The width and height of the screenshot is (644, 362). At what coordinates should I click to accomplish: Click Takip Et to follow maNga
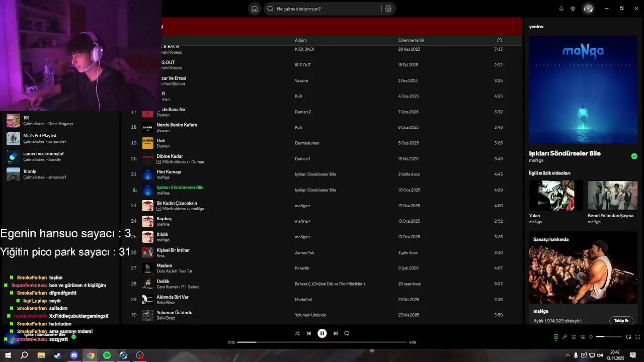[x=621, y=321]
